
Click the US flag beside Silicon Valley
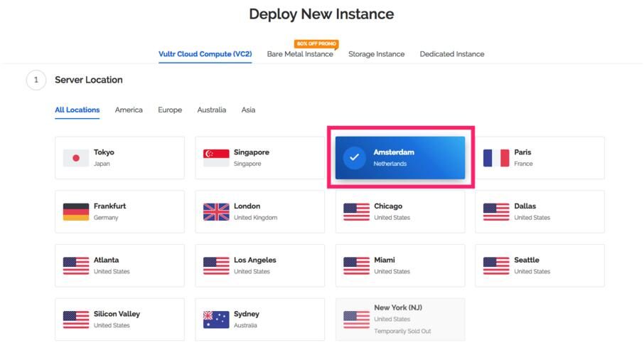pos(76,320)
